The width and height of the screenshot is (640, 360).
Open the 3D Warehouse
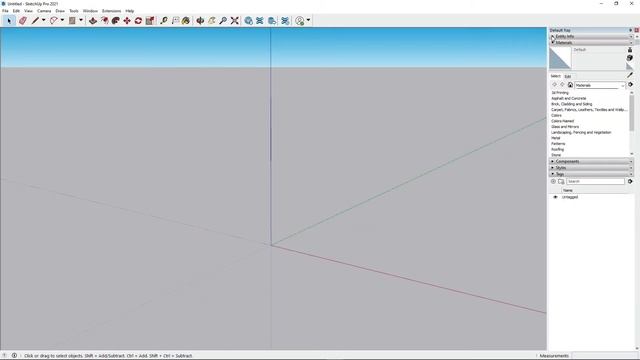click(x=248, y=20)
